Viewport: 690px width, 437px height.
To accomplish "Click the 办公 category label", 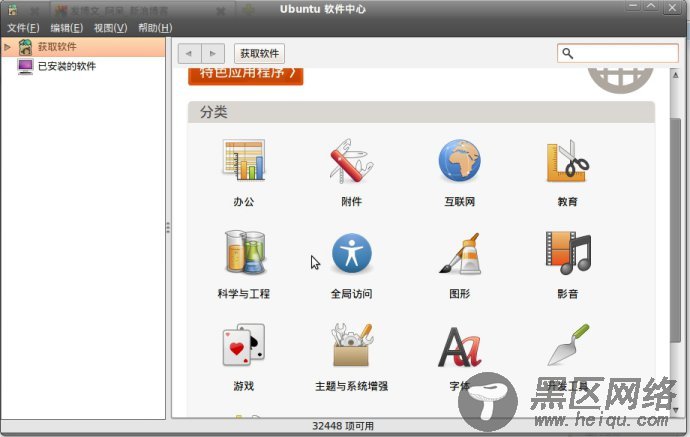I will (x=244, y=202).
